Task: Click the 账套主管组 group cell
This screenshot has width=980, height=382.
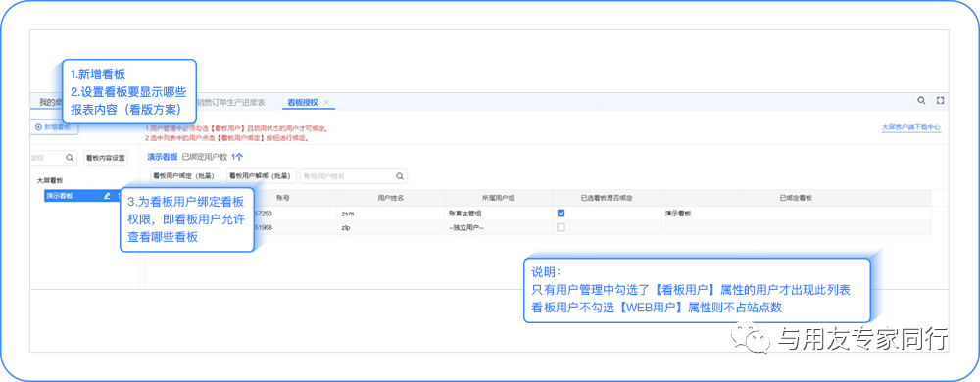Action: (499, 213)
